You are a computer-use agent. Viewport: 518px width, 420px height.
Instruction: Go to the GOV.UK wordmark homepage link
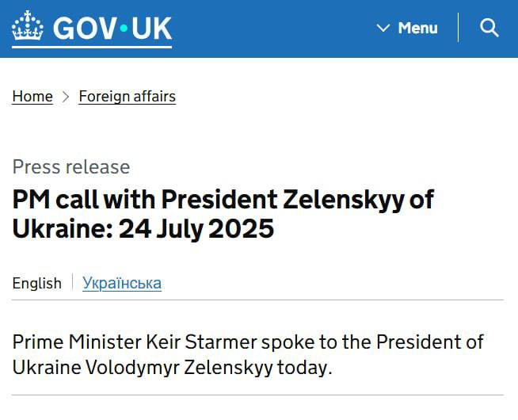[112, 28]
